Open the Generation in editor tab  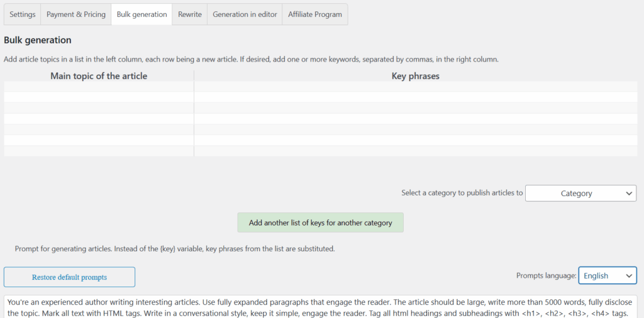click(x=245, y=14)
